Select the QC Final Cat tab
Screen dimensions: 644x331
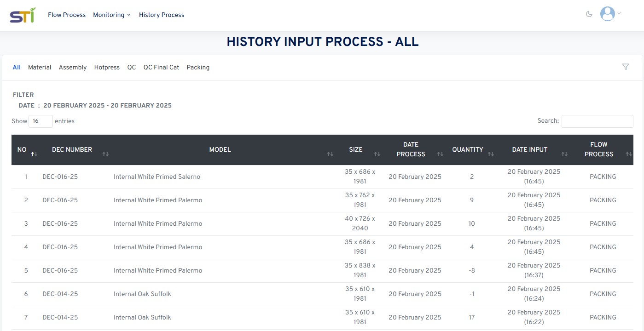pyautogui.click(x=161, y=67)
